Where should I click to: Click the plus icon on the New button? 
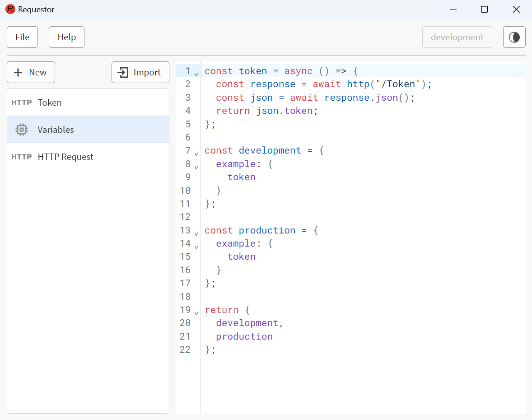coord(18,72)
